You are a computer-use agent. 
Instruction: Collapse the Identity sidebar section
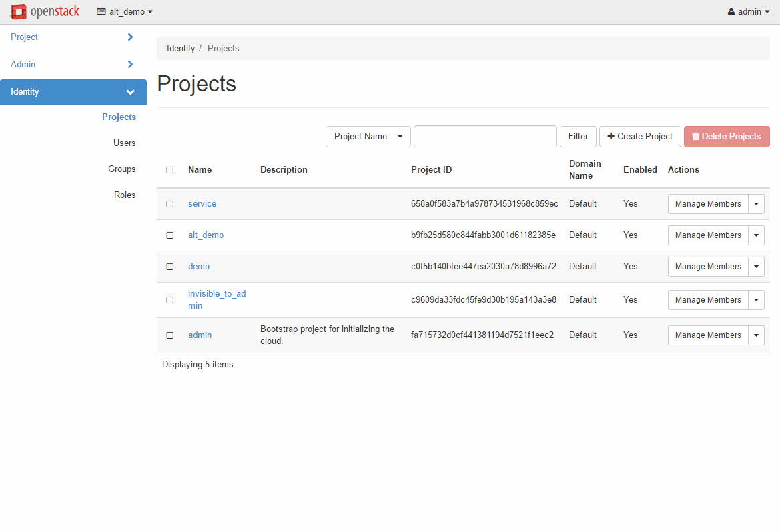(73, 92)
